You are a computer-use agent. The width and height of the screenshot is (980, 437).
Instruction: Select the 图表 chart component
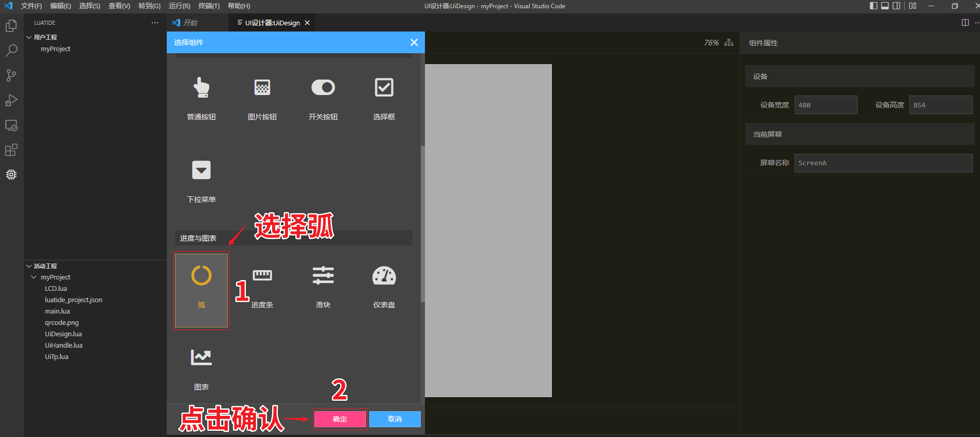(x=201, y=369)
